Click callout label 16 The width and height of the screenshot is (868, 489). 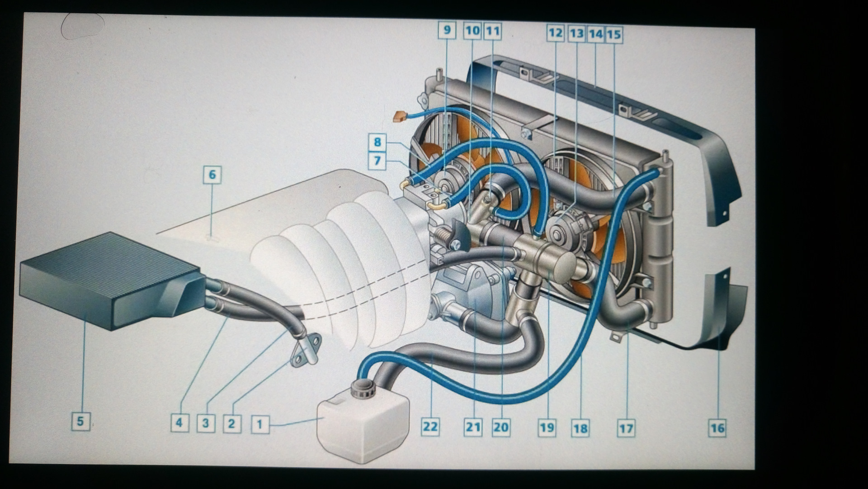(x=717, y=428)
